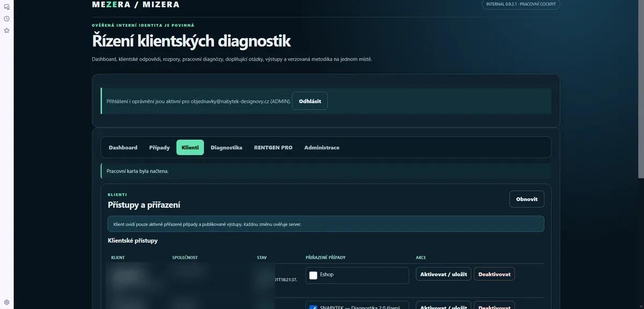This screenshot has width=644, height=309.
Task: Open the favorites star icon in sidebar
Action: click(6, 31)
